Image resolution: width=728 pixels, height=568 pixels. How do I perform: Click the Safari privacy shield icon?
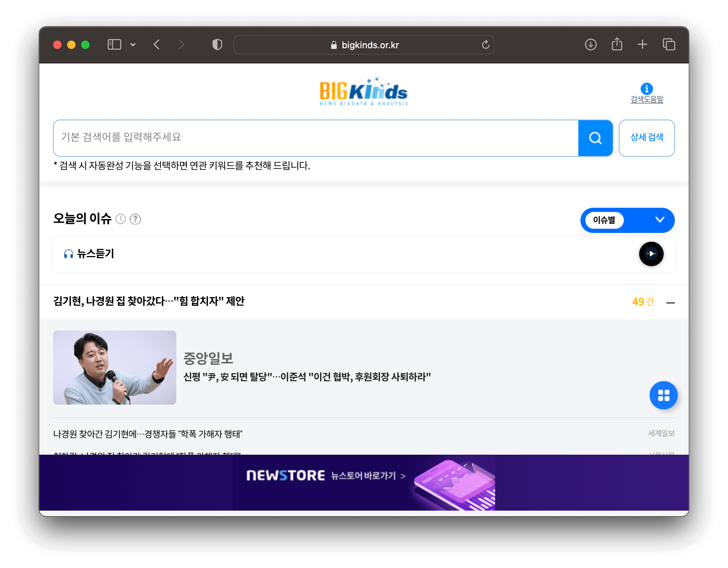coord(217,45)
